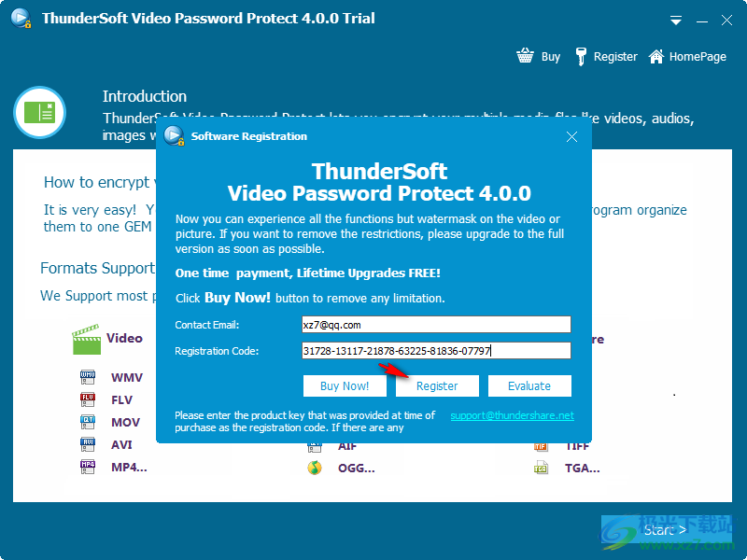Screen dimensions: 747x560
Task: Click the OGG... format label
Action: tap(357, 469)
